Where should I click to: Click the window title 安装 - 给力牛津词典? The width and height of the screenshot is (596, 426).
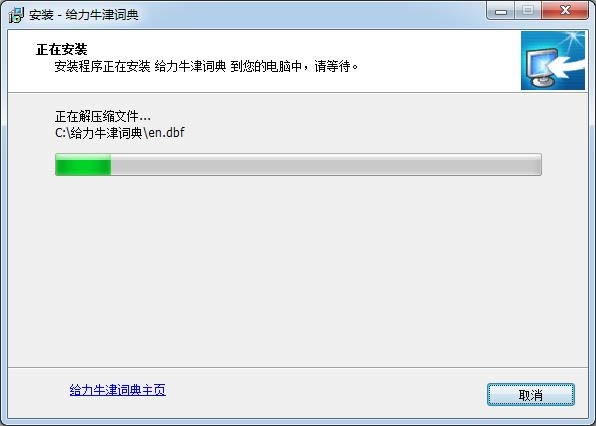click(84, 15)
